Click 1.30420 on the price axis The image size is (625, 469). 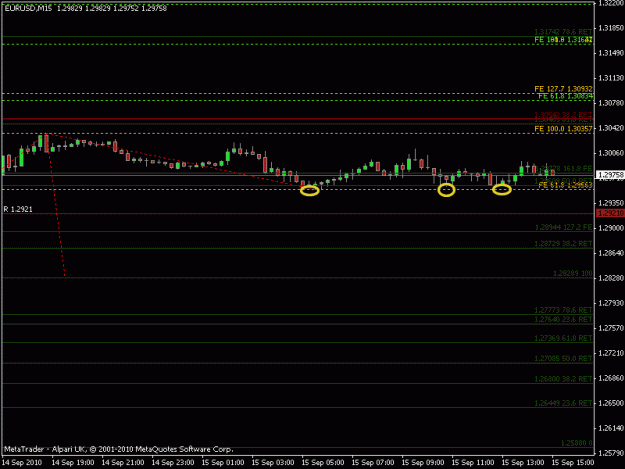[x=611, y=128]
